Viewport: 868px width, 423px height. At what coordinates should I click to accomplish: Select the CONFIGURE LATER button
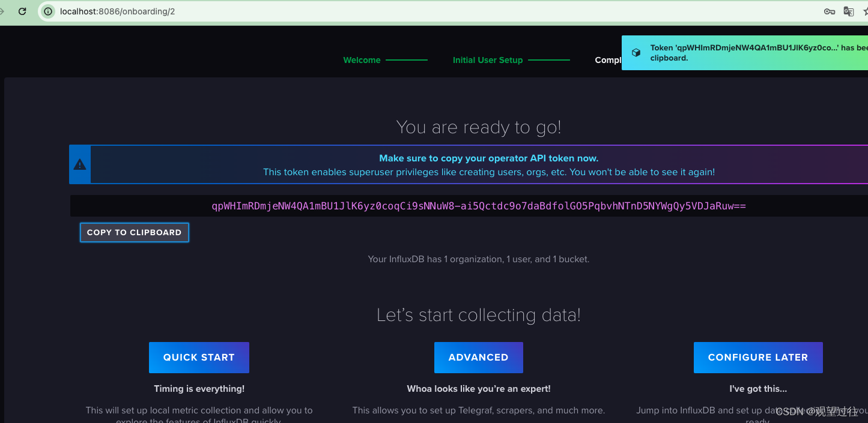click(x=758, y=358)
